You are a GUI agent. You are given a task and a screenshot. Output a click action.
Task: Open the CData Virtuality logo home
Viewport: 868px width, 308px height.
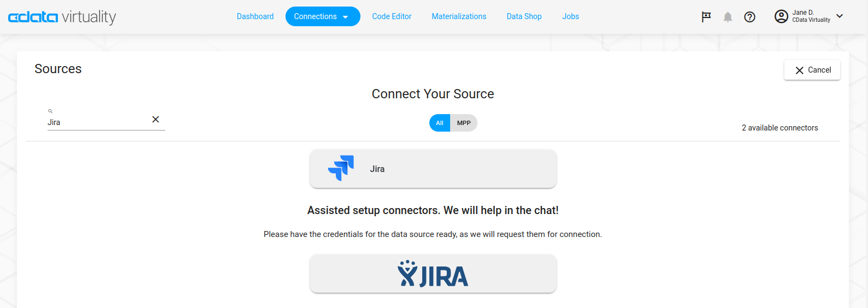(62, 17)
